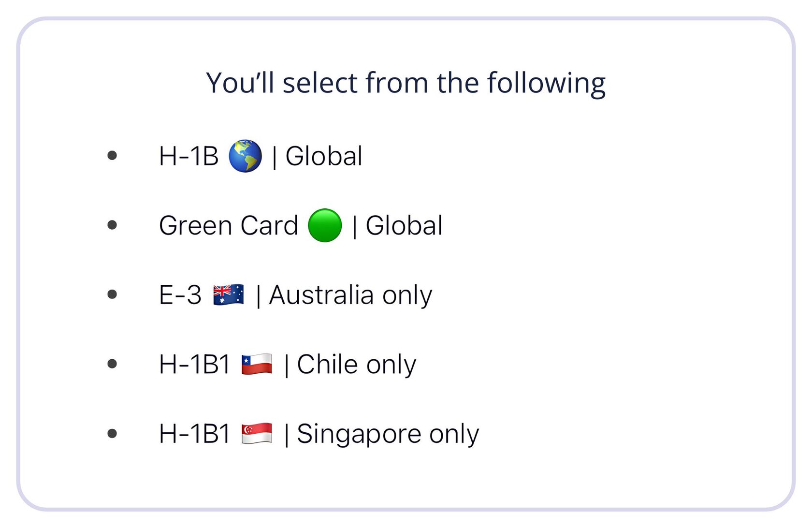Click the bullet point before E-3
812x528 pixels.
coord(112,294)
